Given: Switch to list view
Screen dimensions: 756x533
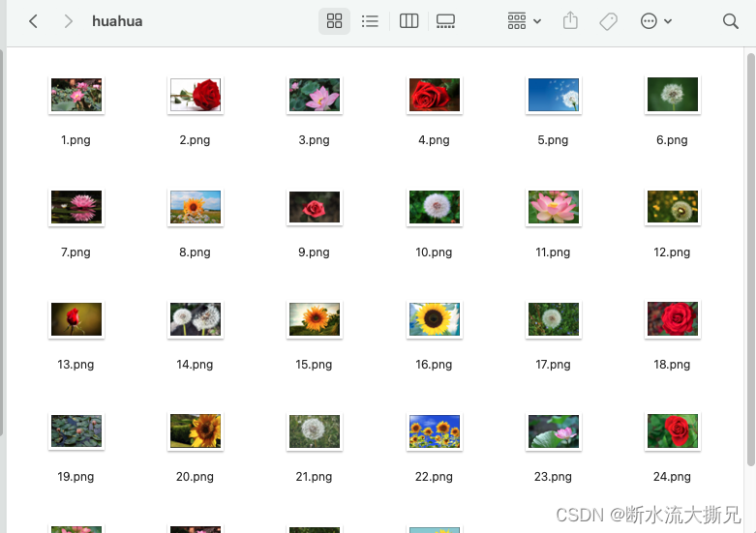Looking at the screenshot, I should 370,20.
